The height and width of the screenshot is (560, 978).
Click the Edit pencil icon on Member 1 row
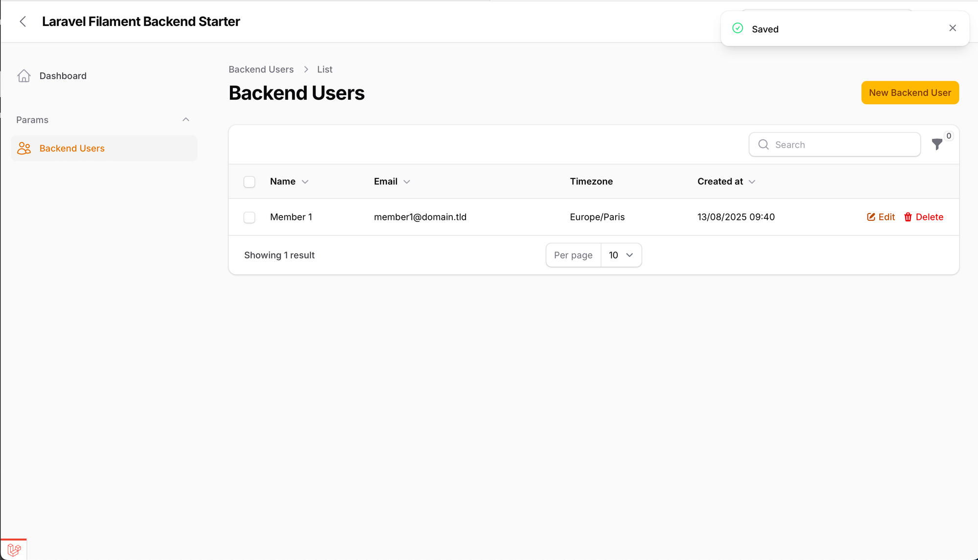click(870, 217)
